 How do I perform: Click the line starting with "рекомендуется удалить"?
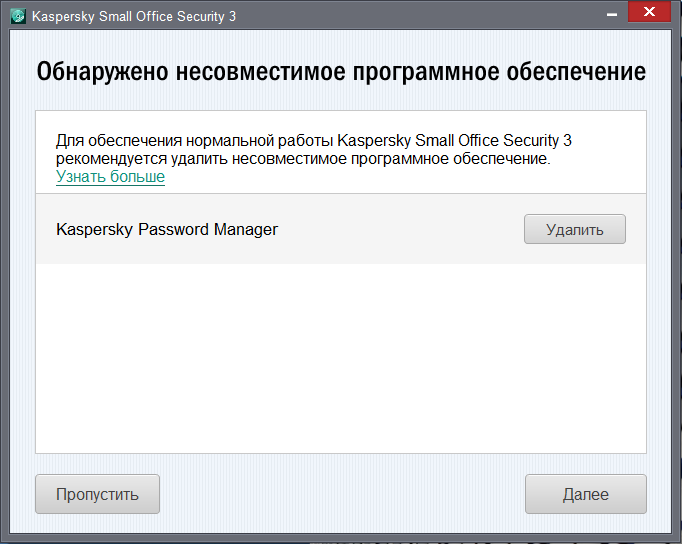click(303, 158)
